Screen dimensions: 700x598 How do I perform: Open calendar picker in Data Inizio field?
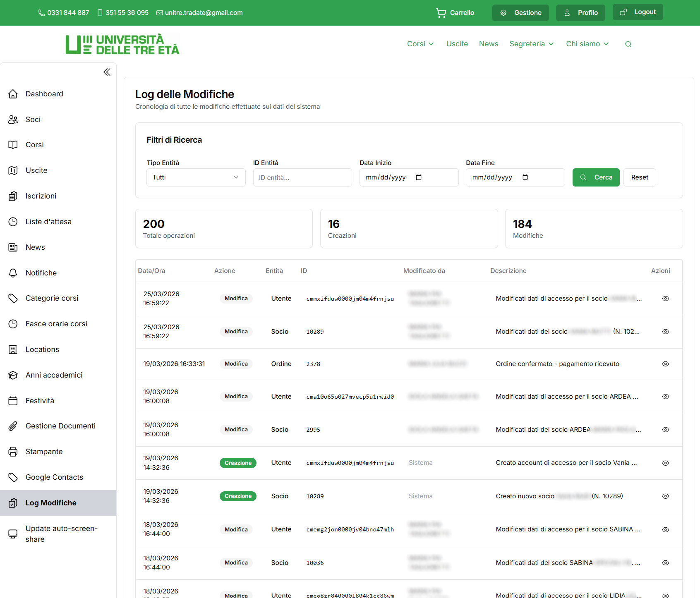pyautogui.click(x=419, y=177)
